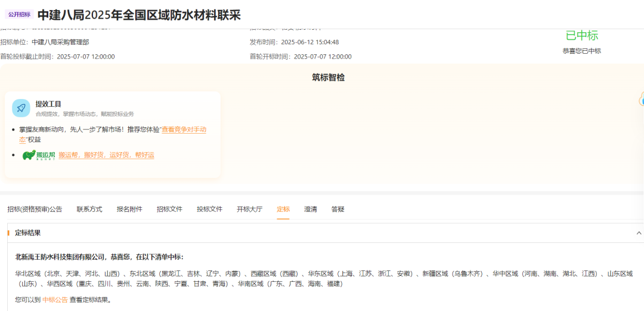Click the 搬运帮，搬好货，运好货，帮好运 link
The height and width of the screenshot is (311, 644).
[106, 155]
